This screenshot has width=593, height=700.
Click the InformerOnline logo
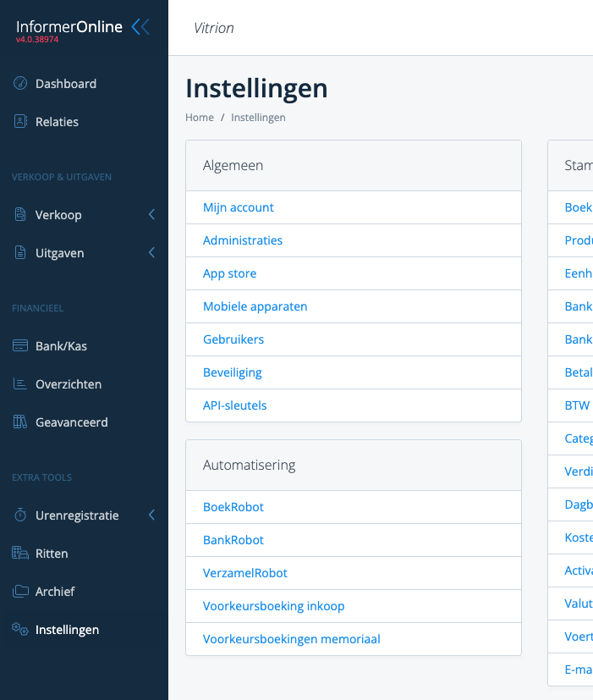pos(69,27)
